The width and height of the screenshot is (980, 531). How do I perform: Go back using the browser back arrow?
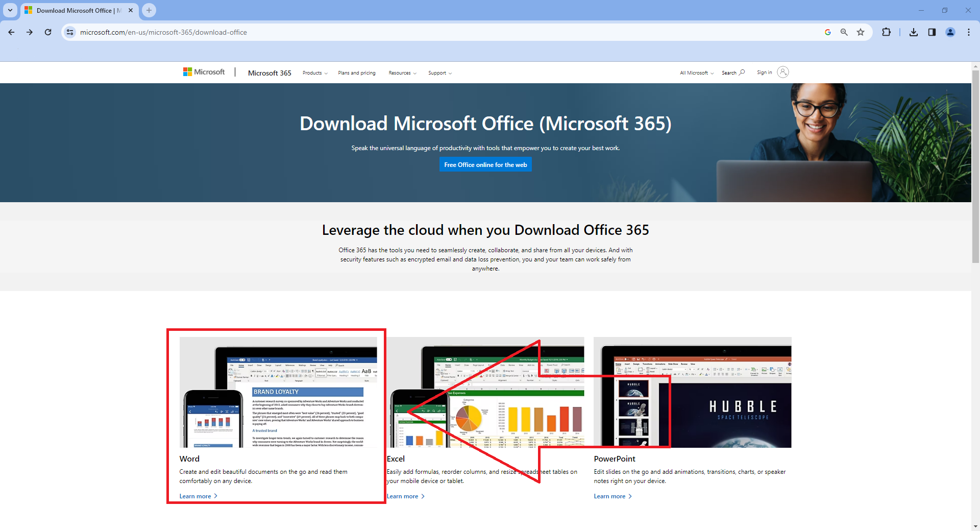pos(11,32)
